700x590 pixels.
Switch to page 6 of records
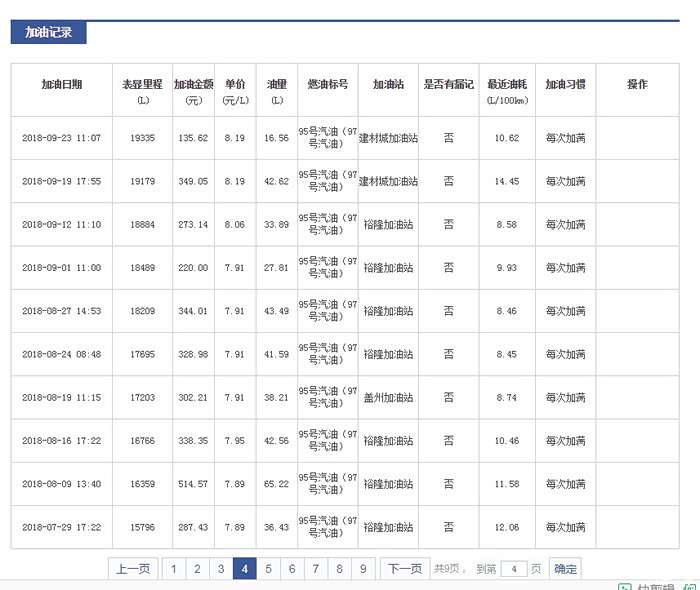click(292, 569)
